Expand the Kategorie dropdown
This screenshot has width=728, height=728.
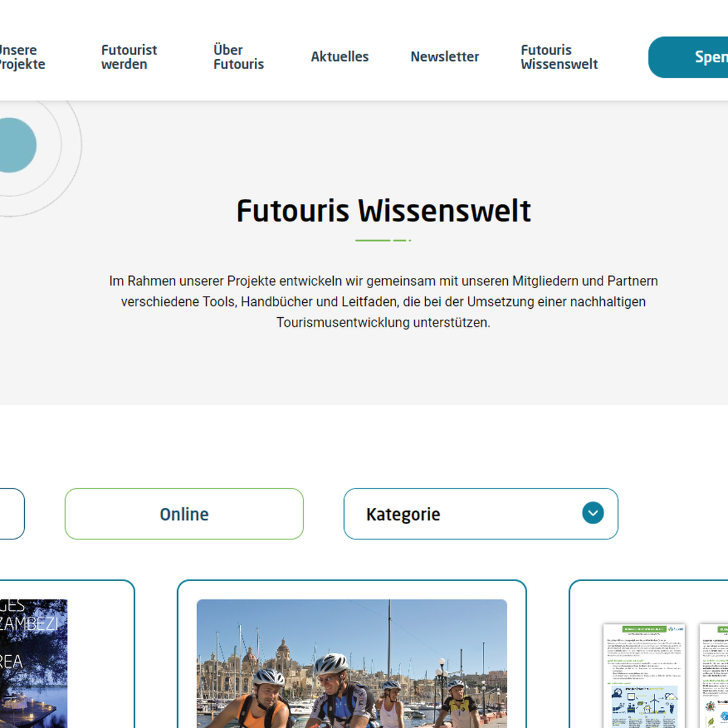[480, 514]
